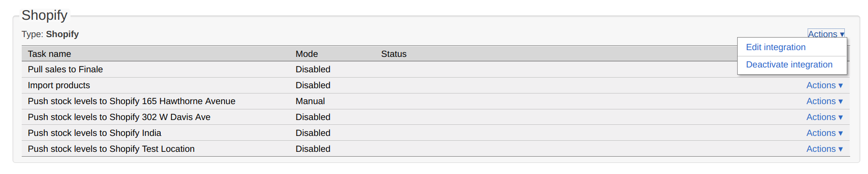Open Actions for Shopify Test Location task
The width and height of the screenshot is (868, 174).
click(x=825, y=149)
